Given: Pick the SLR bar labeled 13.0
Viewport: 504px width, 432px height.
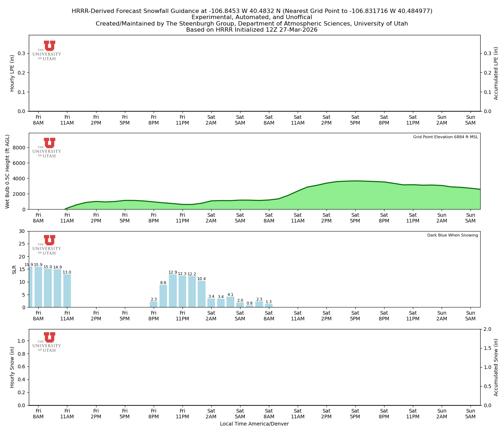Looking at the screenshot, I should [67, 291].
